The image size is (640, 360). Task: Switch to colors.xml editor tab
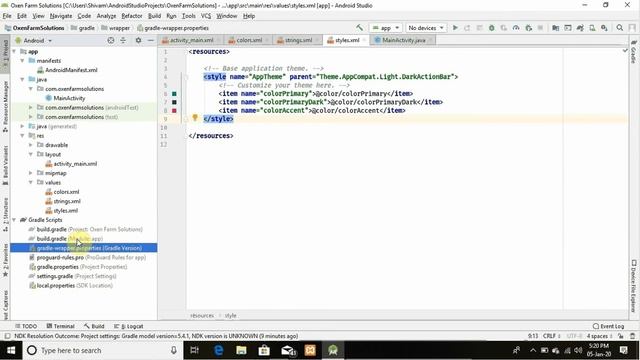(249, 40)
